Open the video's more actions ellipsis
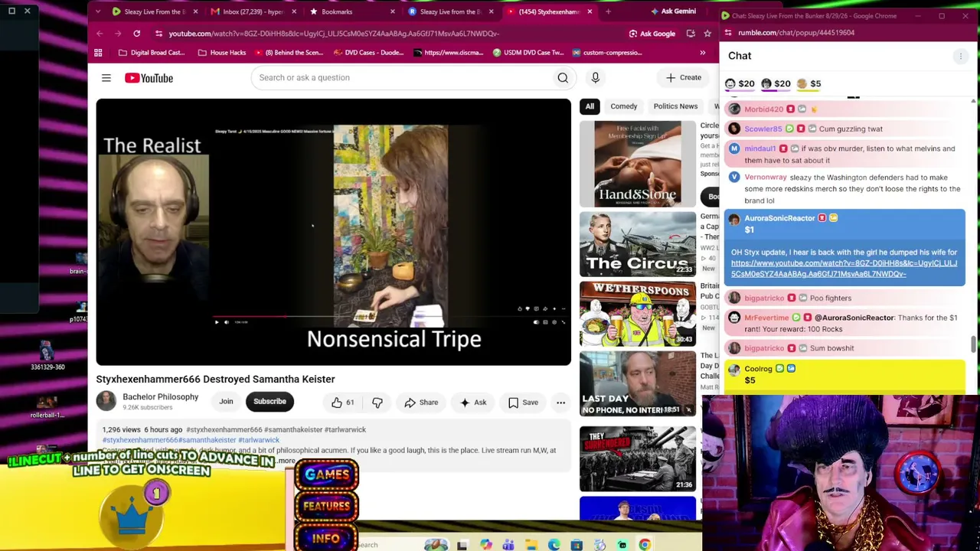980x551 pixels. [x=560, y=403]
